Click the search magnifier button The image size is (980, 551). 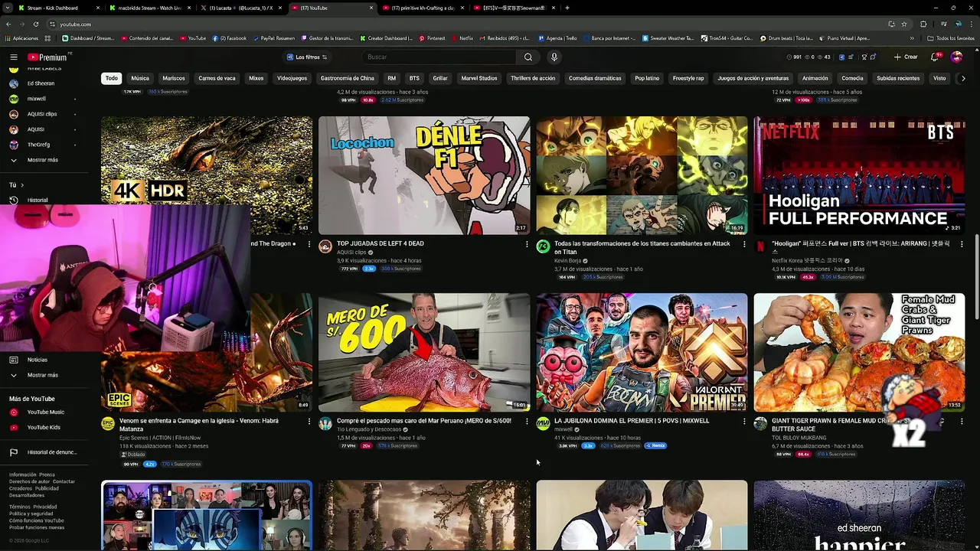[528, 57]
